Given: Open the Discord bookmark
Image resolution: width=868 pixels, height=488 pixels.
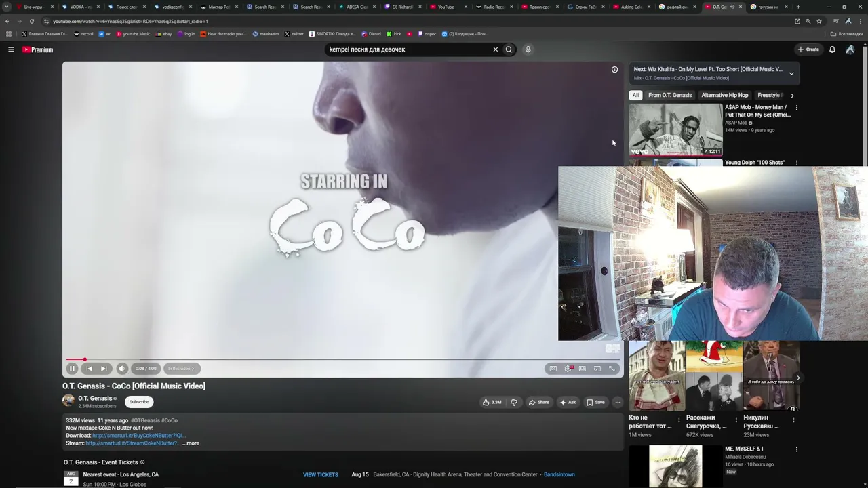Looking at the screenshot, I should click(372, 34).
